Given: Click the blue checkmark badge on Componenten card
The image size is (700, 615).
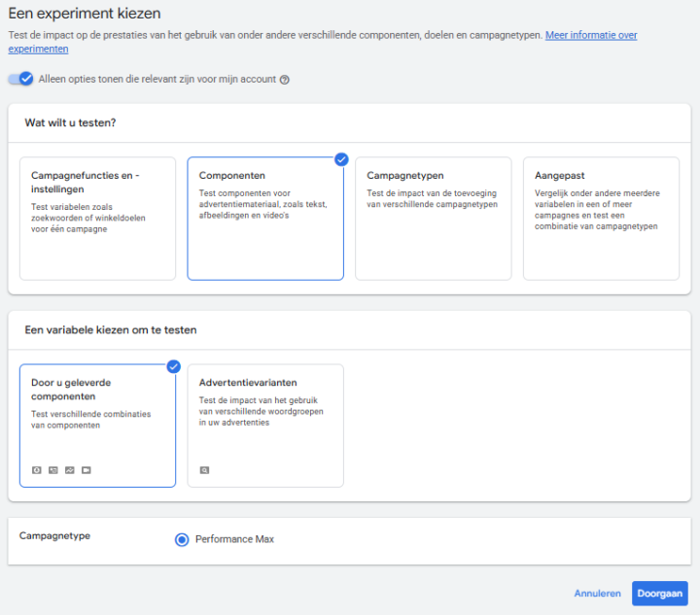Looking at the screenshot, I should 341,159.
